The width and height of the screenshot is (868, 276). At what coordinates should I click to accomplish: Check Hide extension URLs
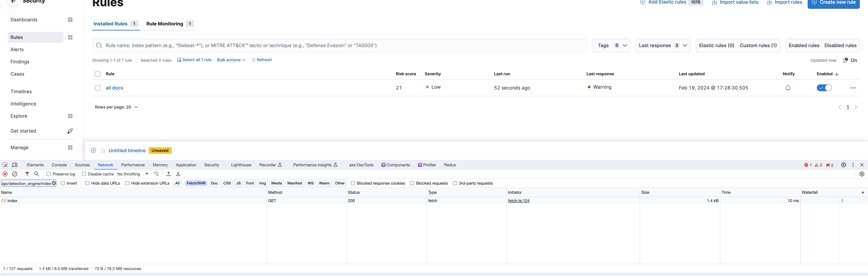coord(127,183)
